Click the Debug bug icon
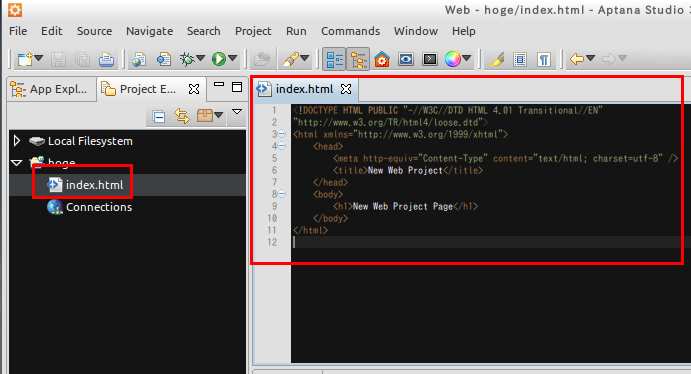Viewport: 691px width, 374px height. [x=187, y=59]
